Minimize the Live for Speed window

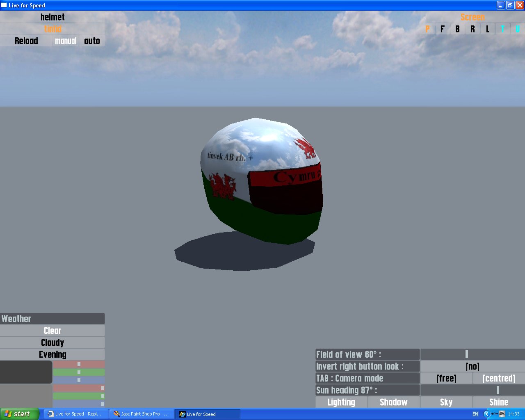click(501, 5)
